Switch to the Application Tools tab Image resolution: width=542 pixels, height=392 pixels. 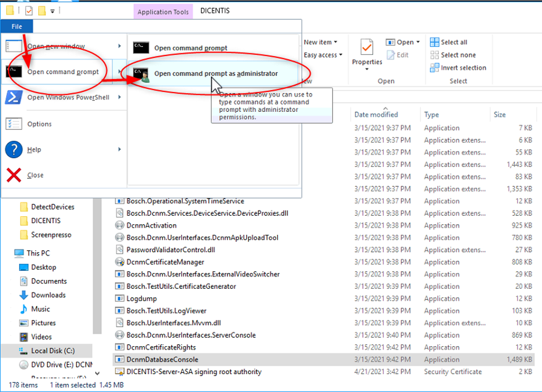[163, 12]
